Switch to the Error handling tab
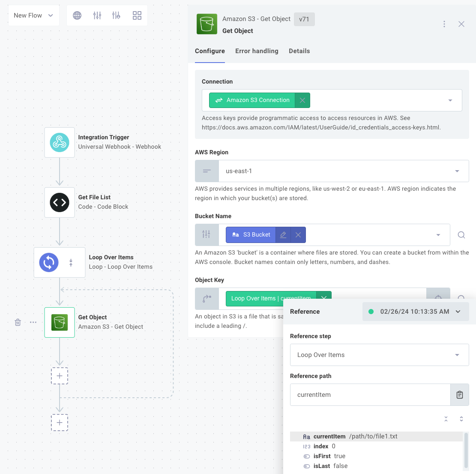Viewport: 476px width, 474px height. click(x=257, y=51)
